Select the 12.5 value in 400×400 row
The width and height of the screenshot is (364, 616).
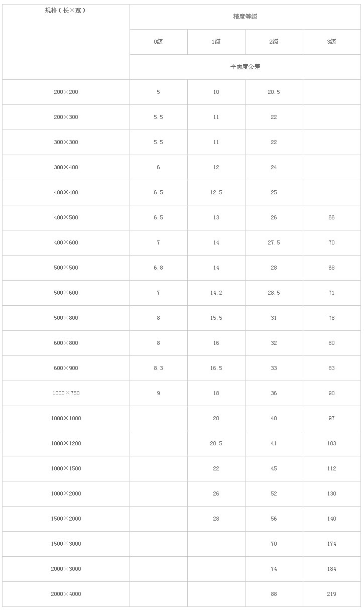pos(216,193)
